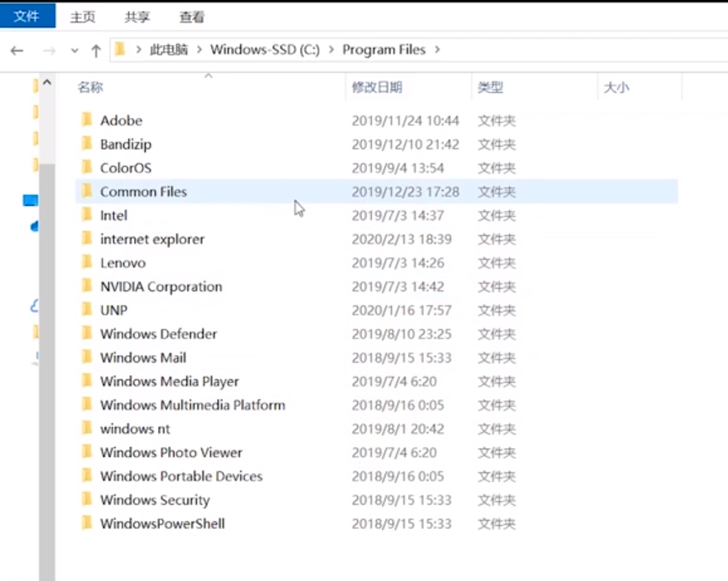Image resolution: width=728 pixels, height=581 pixels.
Task: Select the windows nt folder icon
Action: [87, 428]
